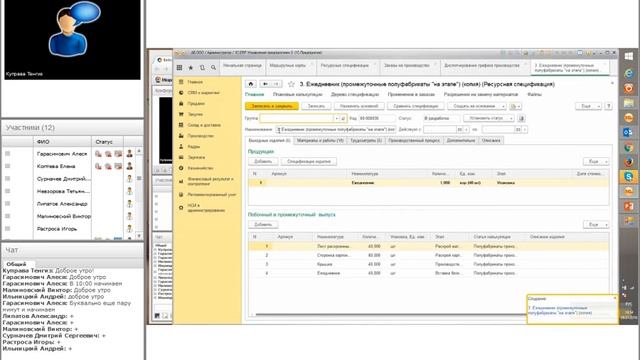Open the Дерево спецификации link
The image size is (640, 360).
click(x=355, y=95)
